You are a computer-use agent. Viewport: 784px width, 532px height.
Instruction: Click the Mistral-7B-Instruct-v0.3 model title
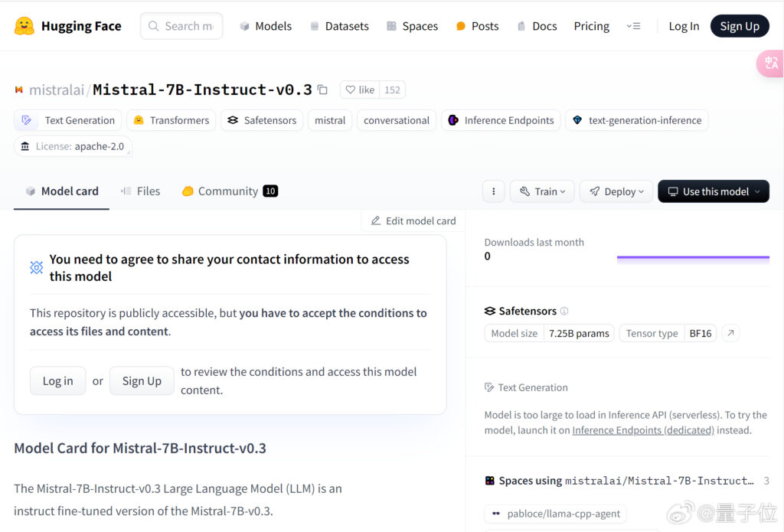(x=202, y=90)
